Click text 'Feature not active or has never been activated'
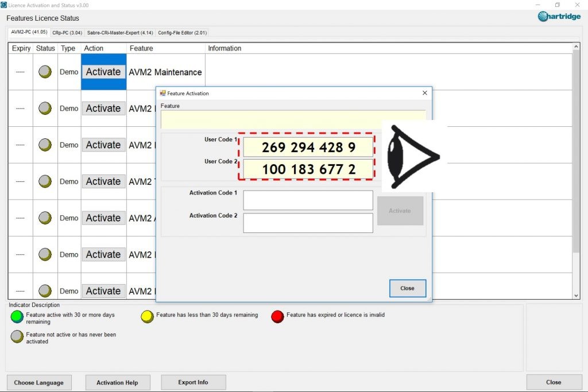This screenshot has width=588, height=392. [71, 338]
